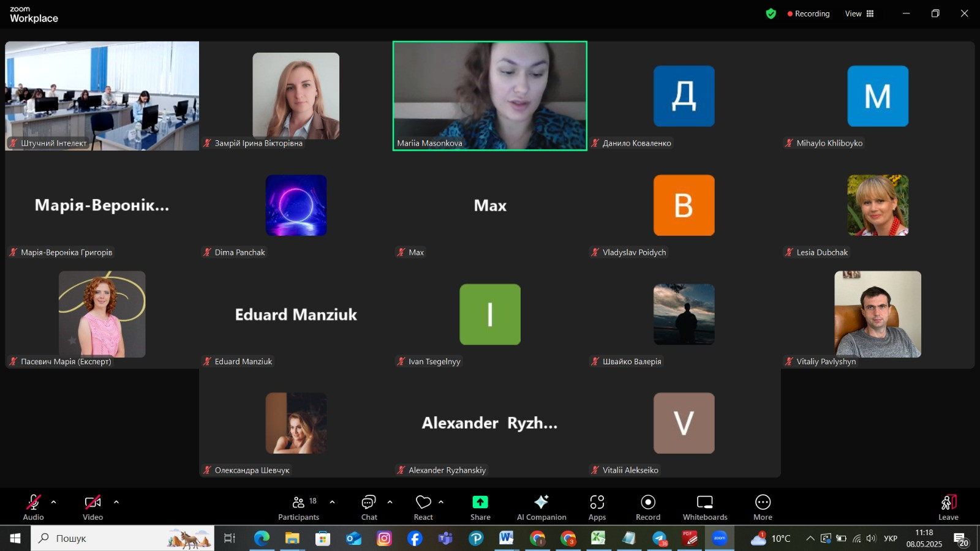Screen dimensions: 980x551
Task: Expand chat options arrow
Action: 390,502
